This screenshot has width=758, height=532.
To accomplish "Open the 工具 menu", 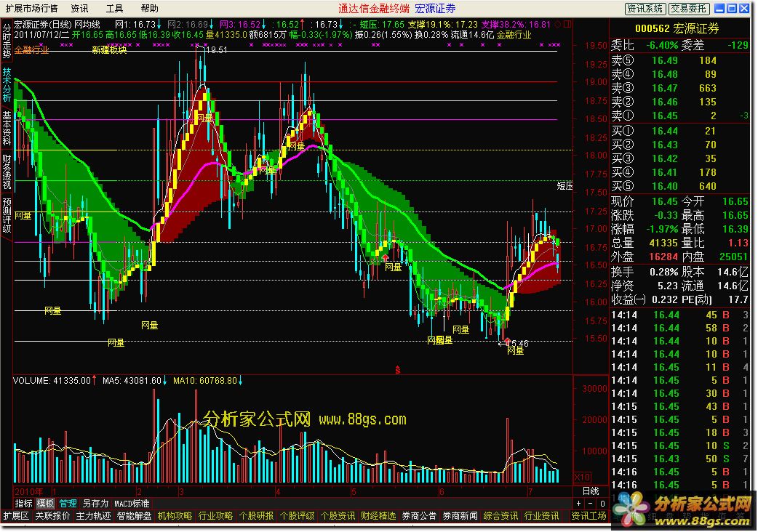I will (114, 9).
